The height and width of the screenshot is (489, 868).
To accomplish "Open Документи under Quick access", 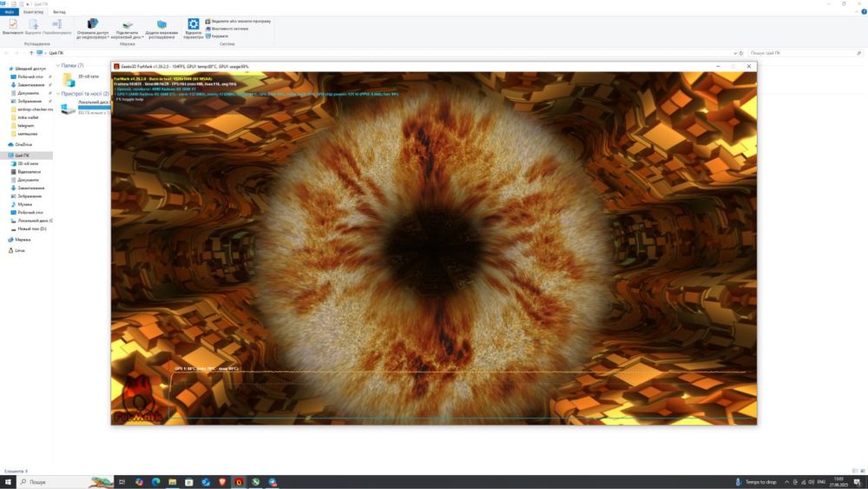I will point(29,93).
